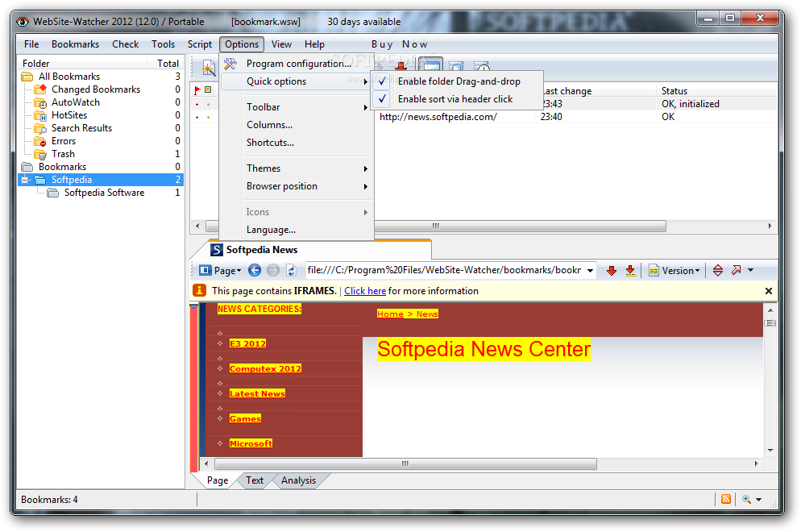
Task: Click the Errors folder icon
Action: point(40,141)
